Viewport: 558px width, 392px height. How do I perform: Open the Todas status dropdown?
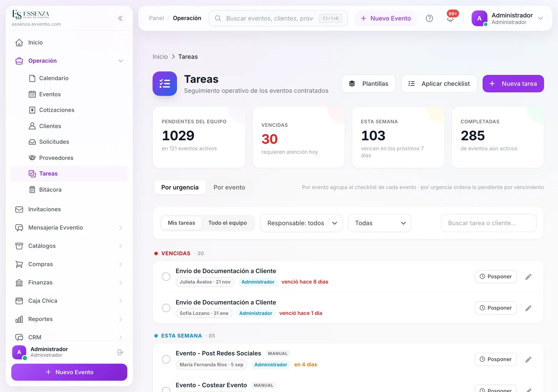(379, 223)
